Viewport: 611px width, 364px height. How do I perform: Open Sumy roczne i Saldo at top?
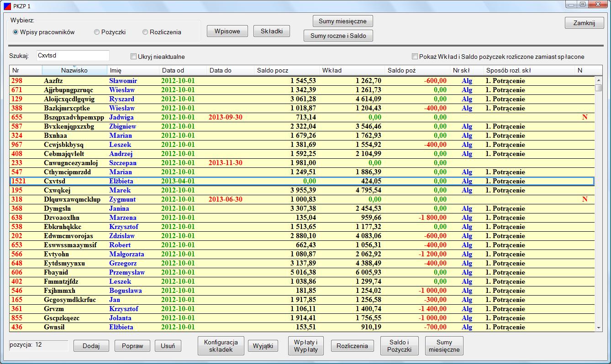pyautogui.click(x=338, y=36)
